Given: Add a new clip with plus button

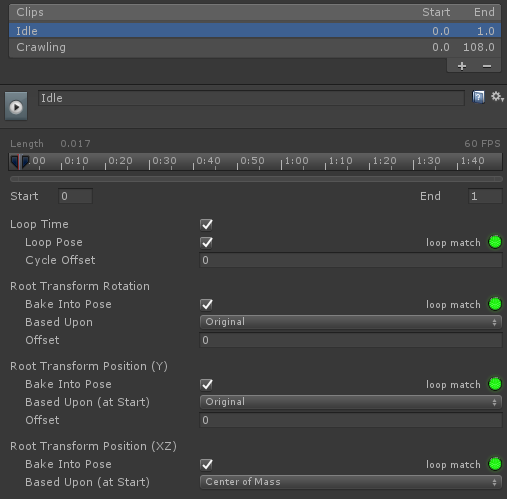Looking at the screenshot, I should (x=462, y=66).
